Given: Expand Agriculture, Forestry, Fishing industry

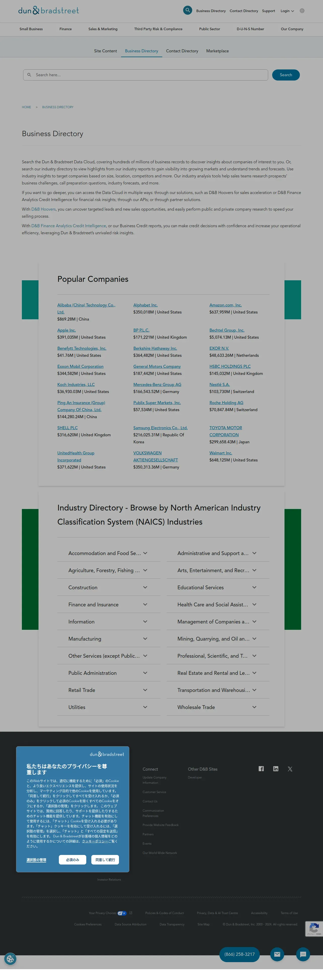Looking at the screenshot, I should (x=109, y=570).
